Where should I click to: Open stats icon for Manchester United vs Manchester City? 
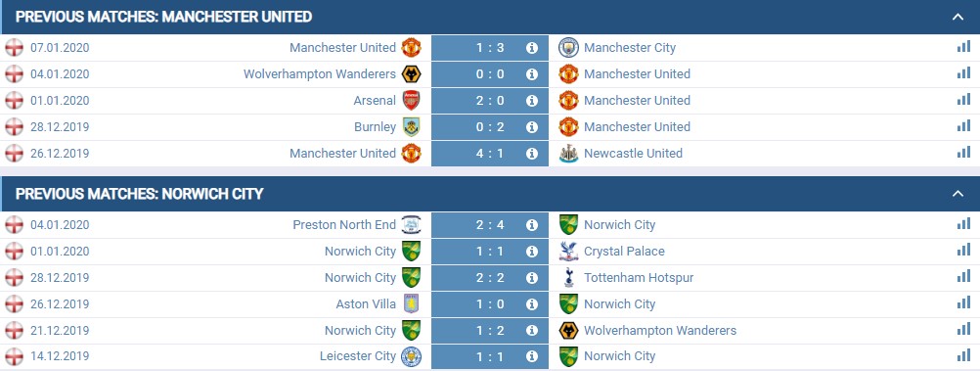963,47
